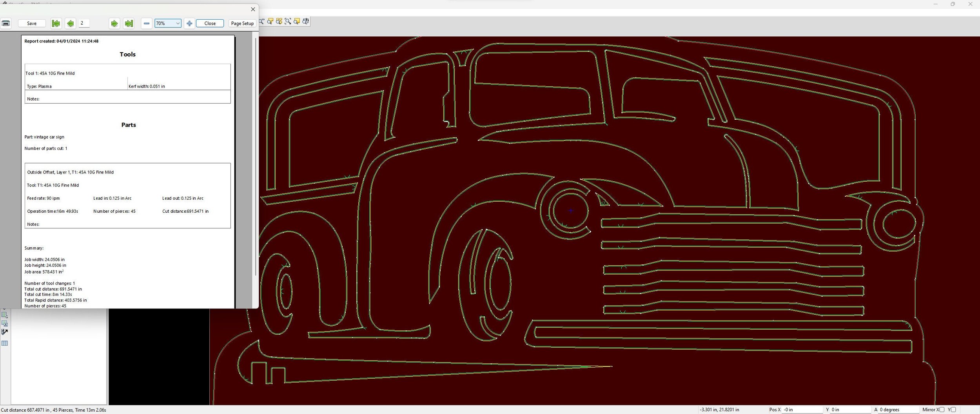Click the Pos X input field
The width and height of the screenshot is (980, 414).
pyautogui.click(x=802, y=410)
